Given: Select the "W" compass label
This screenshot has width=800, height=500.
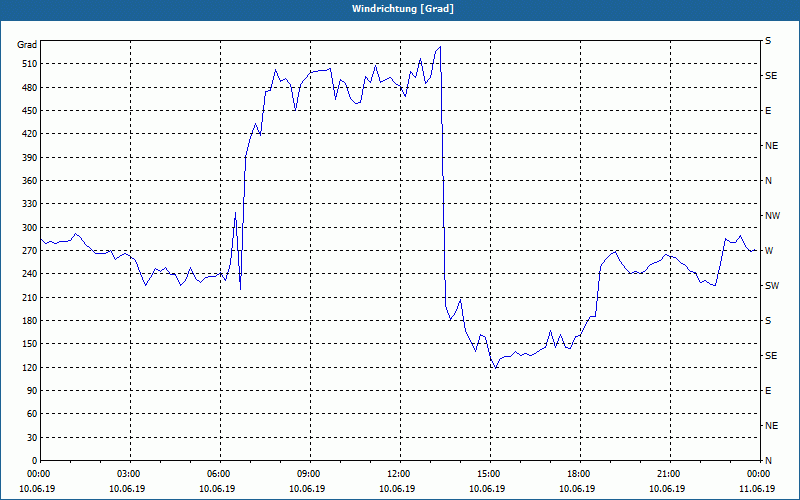Looking at the screenshot, I should click(x=769, y=251).
